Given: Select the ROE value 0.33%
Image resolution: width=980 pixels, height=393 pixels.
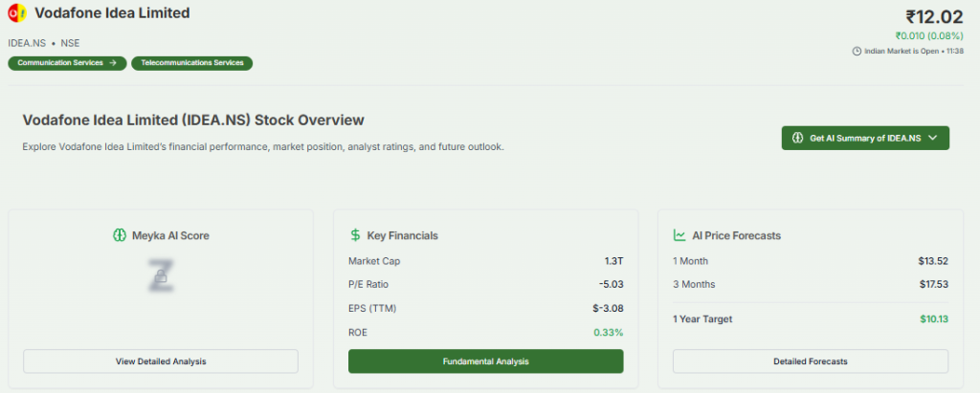Looking at the screenshot, I should [x=607, y=332].
